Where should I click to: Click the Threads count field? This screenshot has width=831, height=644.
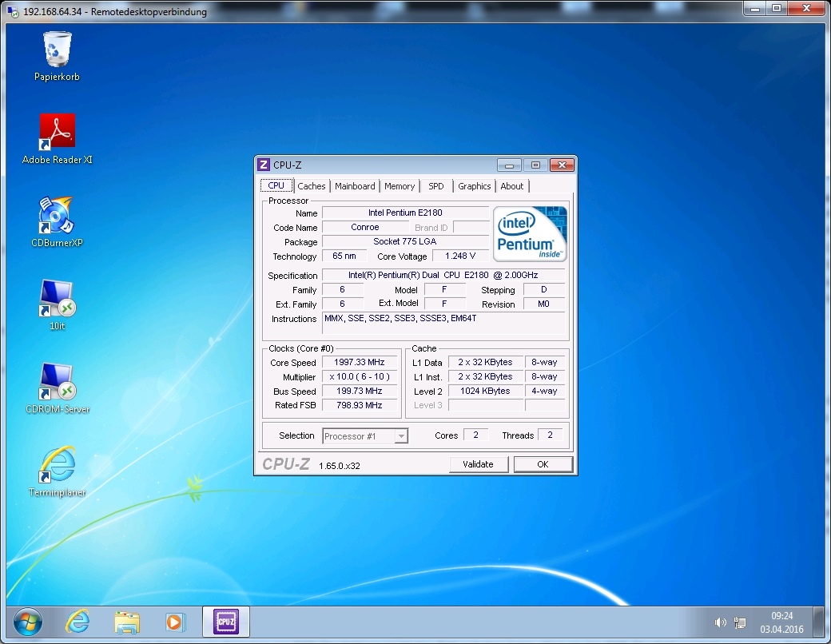click(550, 435)
